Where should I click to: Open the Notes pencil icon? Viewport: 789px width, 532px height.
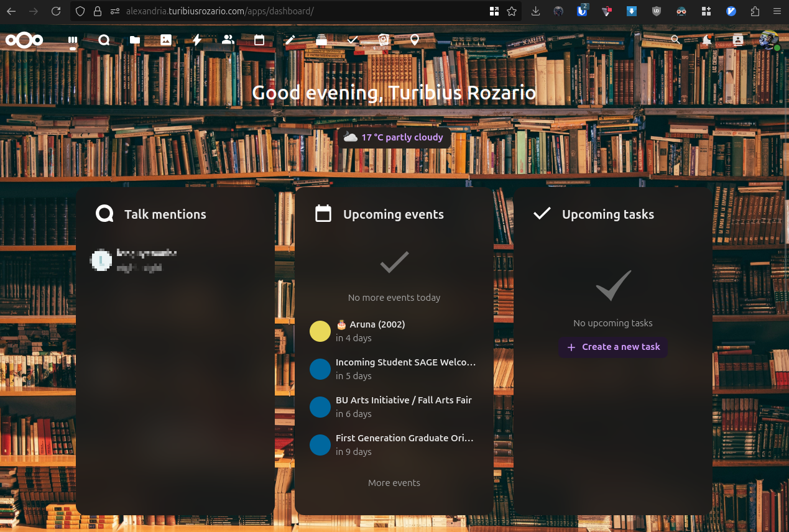pos(290,40)
